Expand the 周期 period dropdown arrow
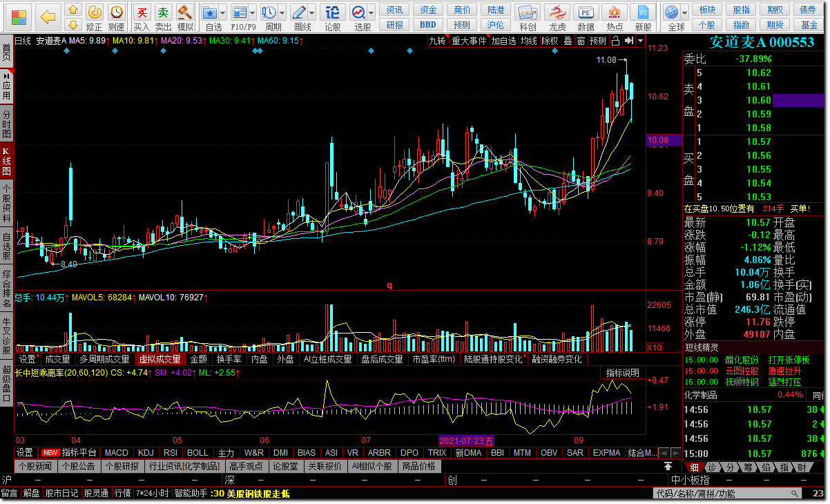 (x=283, y=13)
